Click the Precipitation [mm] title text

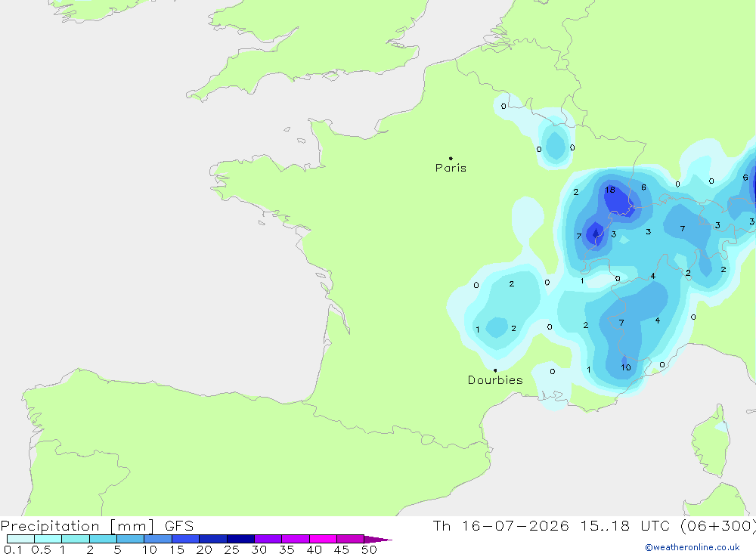coord(78,526)
